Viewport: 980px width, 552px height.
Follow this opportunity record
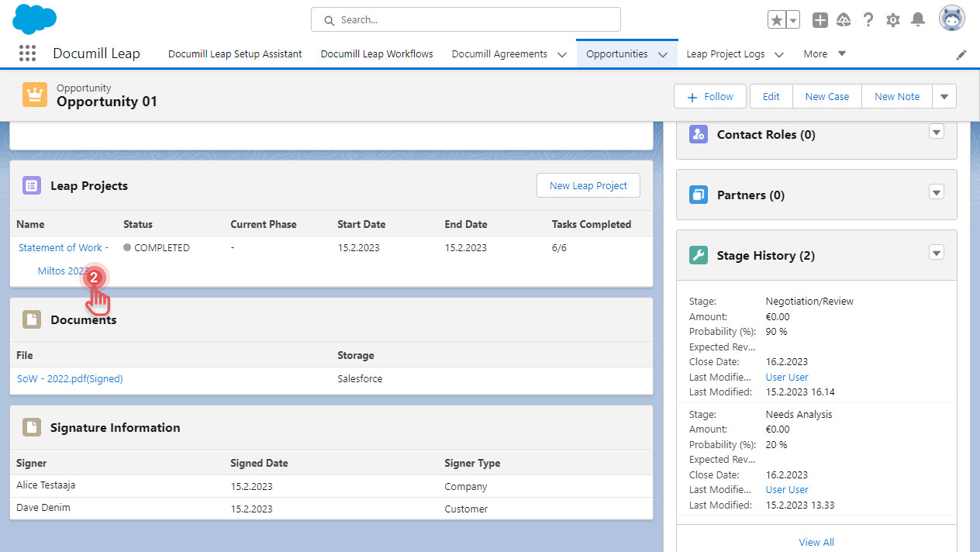click(709, 97)
